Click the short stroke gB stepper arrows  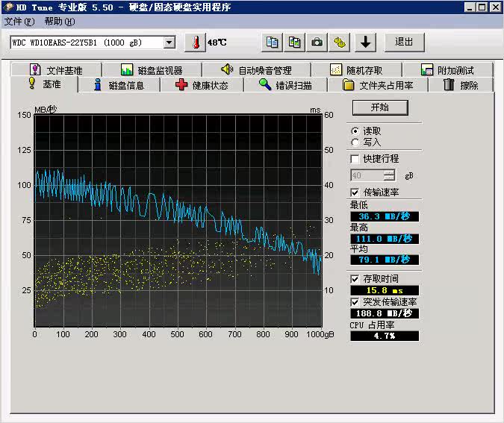(x=389, y=175)
